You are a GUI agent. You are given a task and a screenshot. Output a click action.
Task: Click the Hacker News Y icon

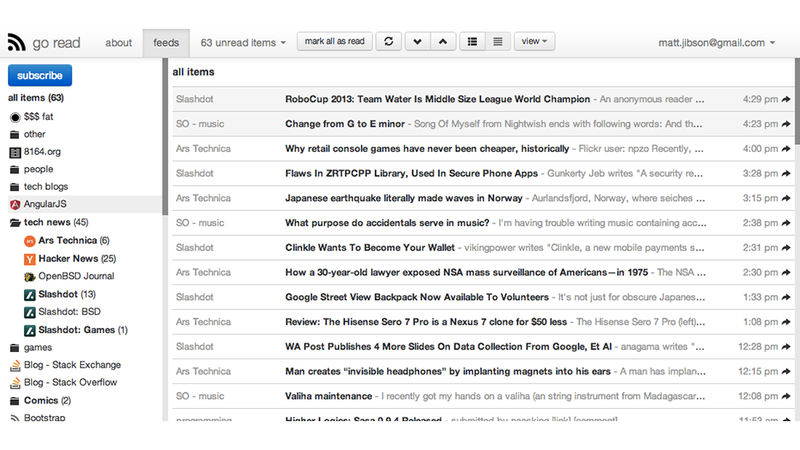click(30, 259)
